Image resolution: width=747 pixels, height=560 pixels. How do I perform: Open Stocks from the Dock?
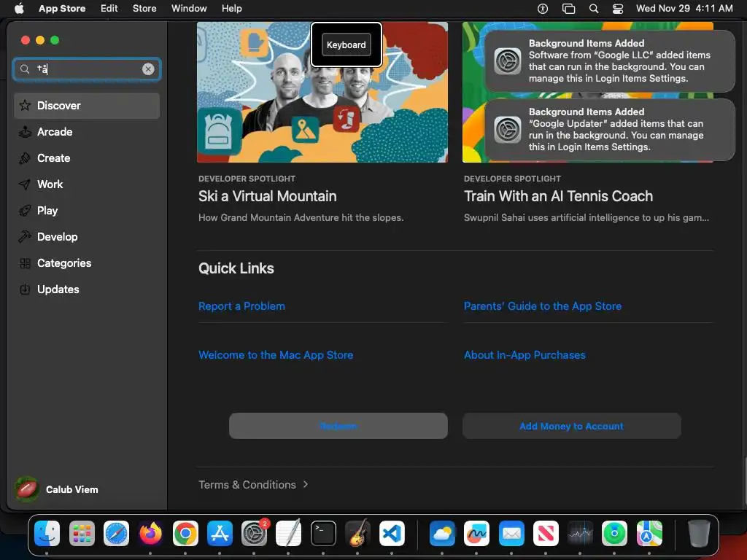pos(580,533)
